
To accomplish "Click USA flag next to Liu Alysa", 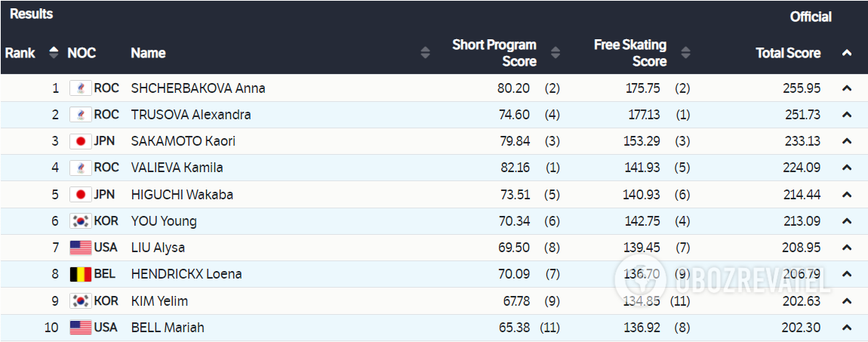I will coord(80,248).
